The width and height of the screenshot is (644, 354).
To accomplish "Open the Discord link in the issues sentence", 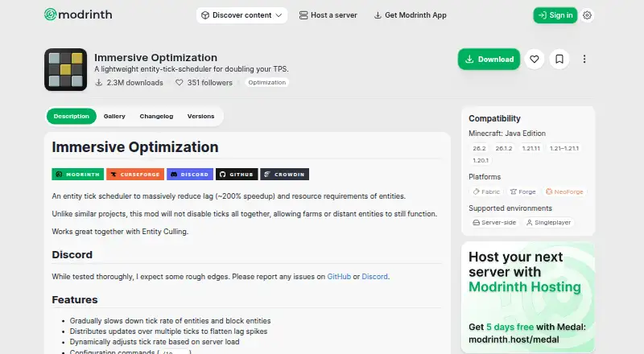I will pyautogui.click(x=374, y=277).
